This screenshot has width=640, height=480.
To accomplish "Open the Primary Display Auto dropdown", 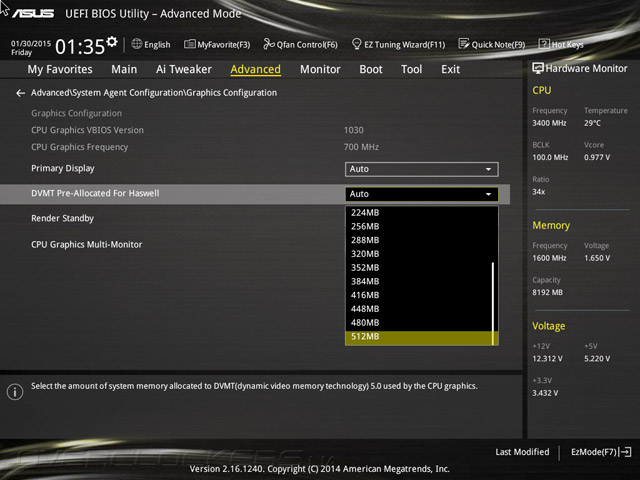I will coord(422,169).
